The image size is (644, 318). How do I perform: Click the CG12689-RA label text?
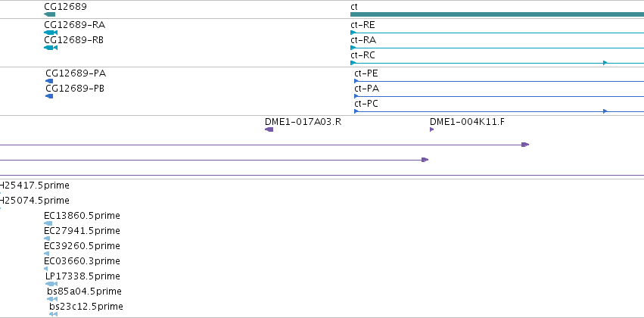[74, 25]
